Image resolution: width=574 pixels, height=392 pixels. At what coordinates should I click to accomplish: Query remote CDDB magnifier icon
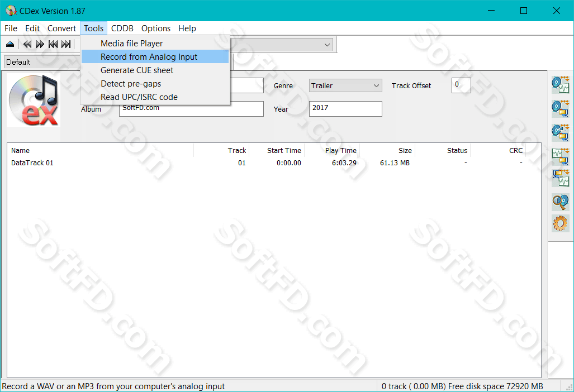click(561, 202)
